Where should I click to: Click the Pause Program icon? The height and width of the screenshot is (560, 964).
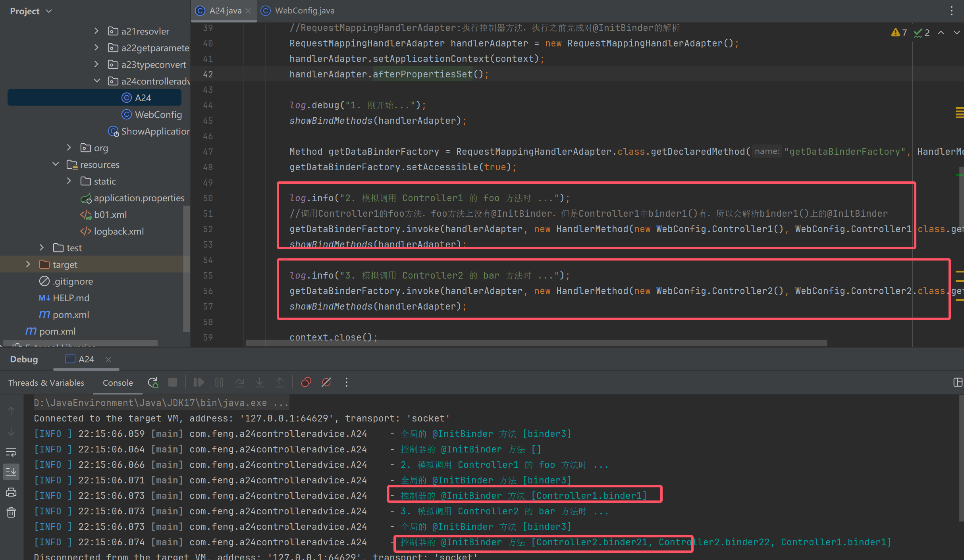tap(219, 382)
